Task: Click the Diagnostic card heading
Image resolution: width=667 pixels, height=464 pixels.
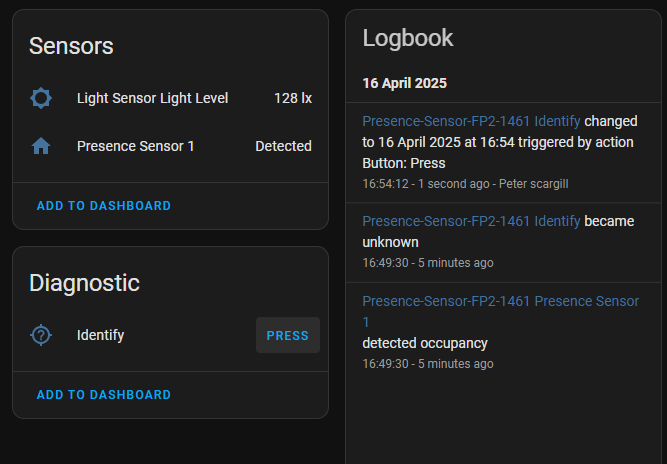Action: (x=84, y=283)
